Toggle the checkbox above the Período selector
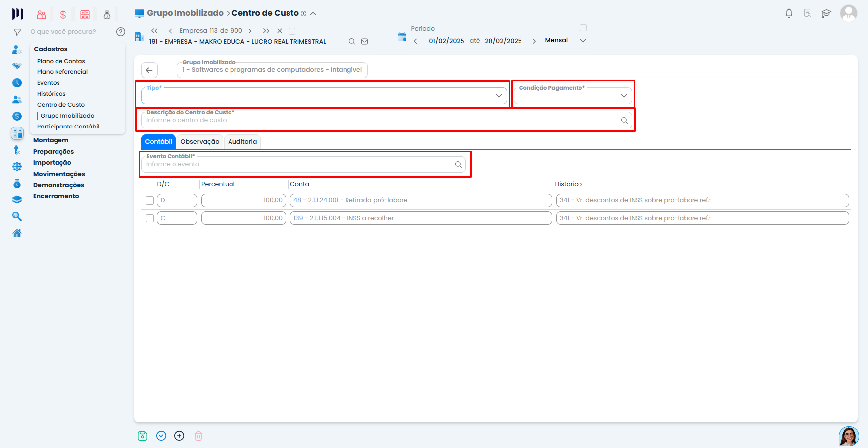Viewport: 868px width, 448px height. 583,28
